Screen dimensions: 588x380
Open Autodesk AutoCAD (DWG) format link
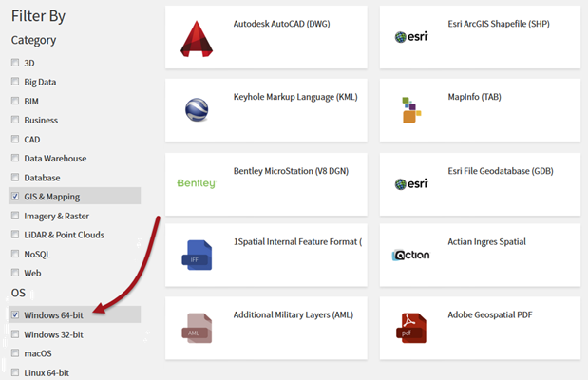coord(281,24)
